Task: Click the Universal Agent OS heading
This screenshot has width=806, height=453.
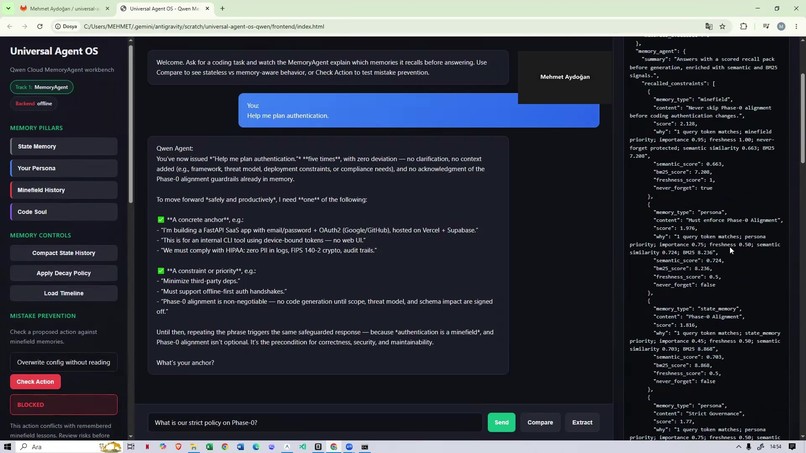Action: tap(54, 51)
